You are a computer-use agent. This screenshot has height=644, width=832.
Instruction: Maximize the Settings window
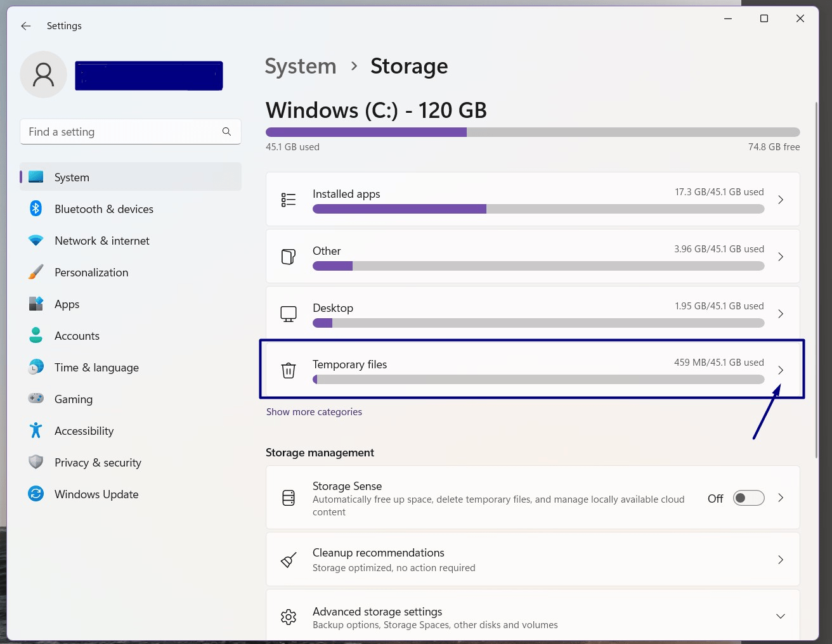click(x=764, y=18)
